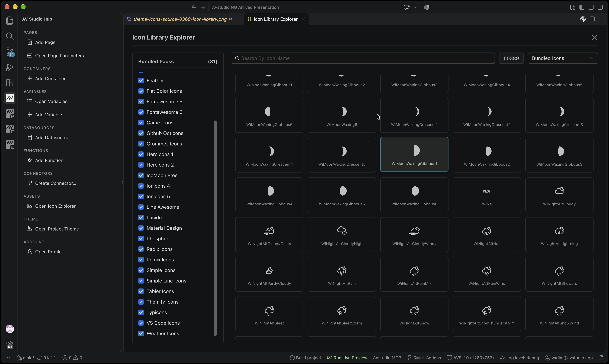
Task: Select the WiMoonWaxingGibbous1 icon
Action: (414, 154)
